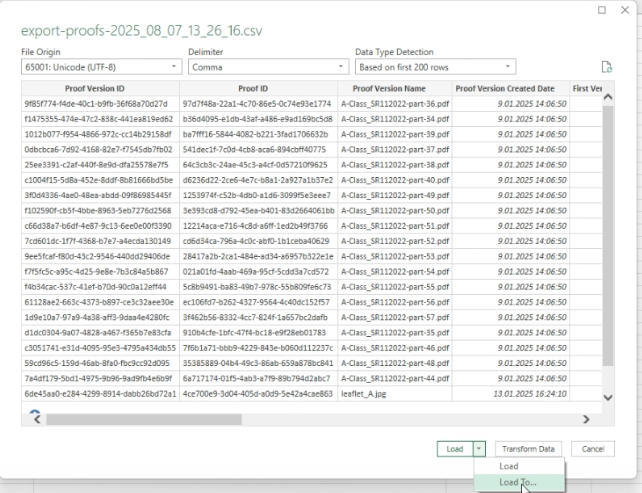Cancel the import dialog
The image size is (642, 493).
pyautogui.click(x=593, y=449)
